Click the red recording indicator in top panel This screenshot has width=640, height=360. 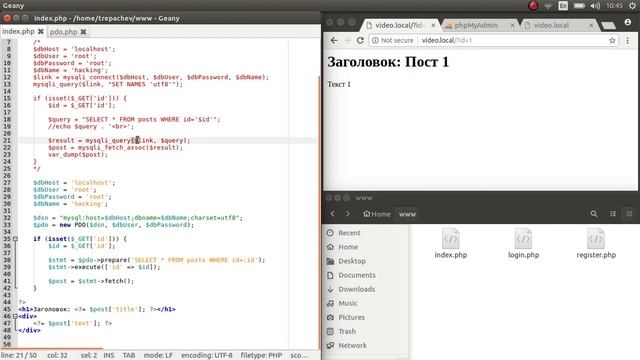coord(533,6)
